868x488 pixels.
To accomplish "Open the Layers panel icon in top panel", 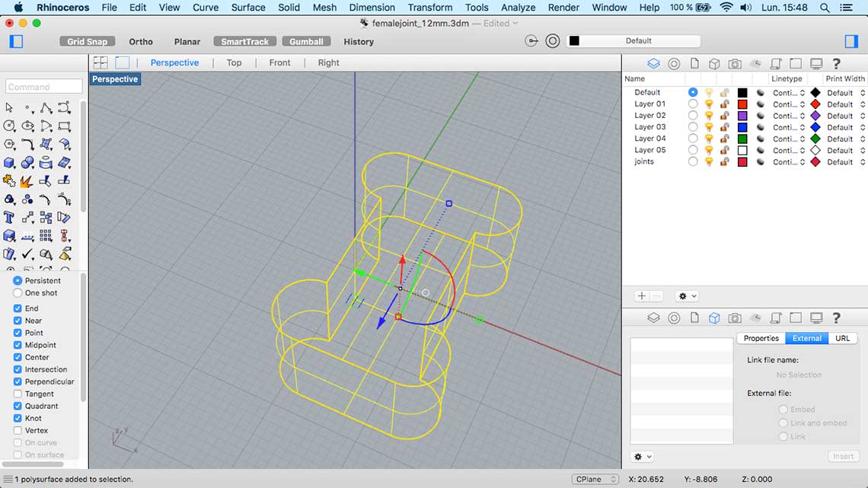I will point(654,64).
